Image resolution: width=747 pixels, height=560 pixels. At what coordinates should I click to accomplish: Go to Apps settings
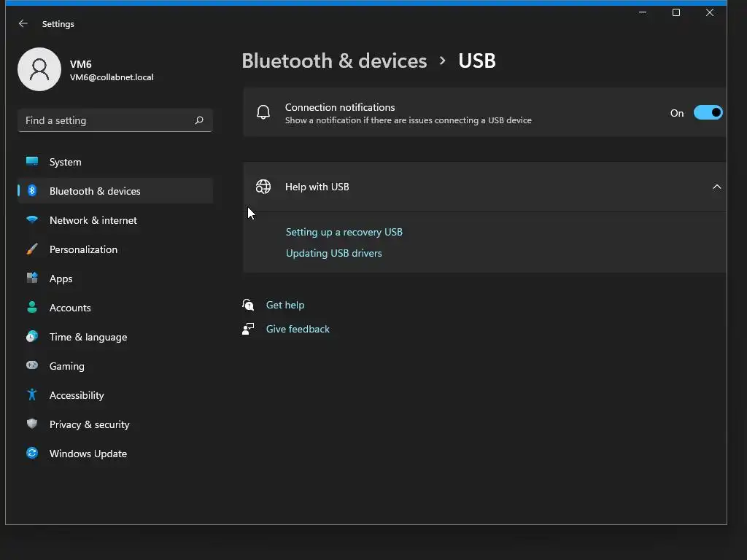point(61,279)
